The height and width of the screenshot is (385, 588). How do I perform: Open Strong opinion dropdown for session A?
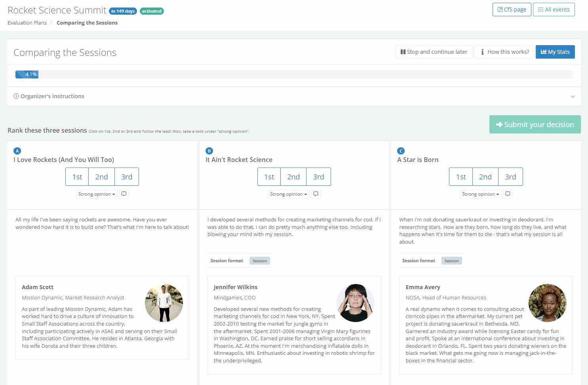[x=97, y=194]
